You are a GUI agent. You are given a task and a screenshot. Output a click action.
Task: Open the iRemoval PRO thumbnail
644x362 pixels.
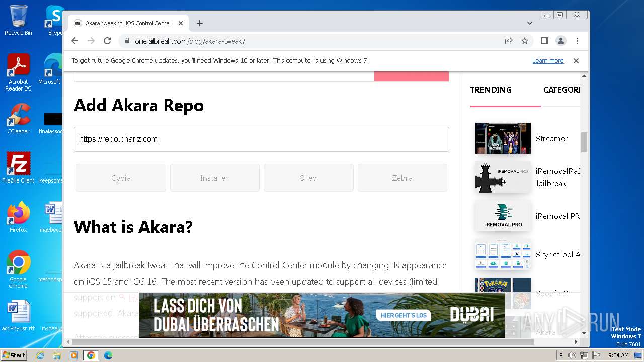click(503, 216)
